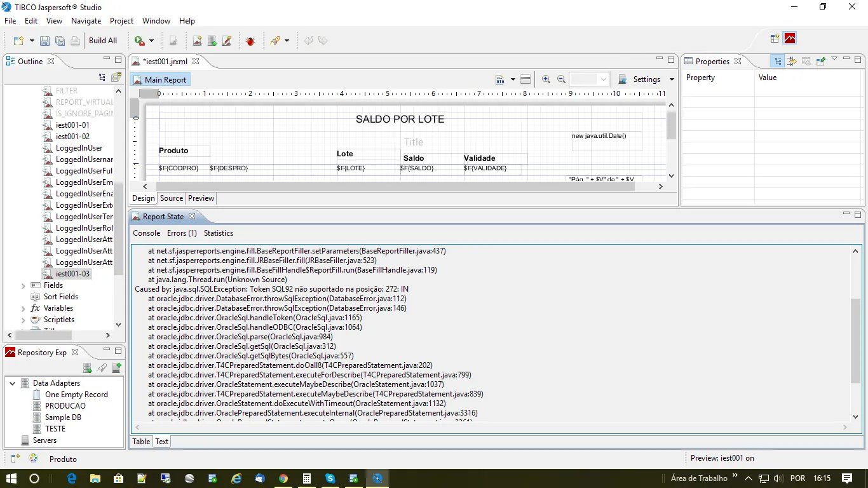Open the zoom level combo box
The width and height of the screenshot is (868, 488).
[603, 79]
